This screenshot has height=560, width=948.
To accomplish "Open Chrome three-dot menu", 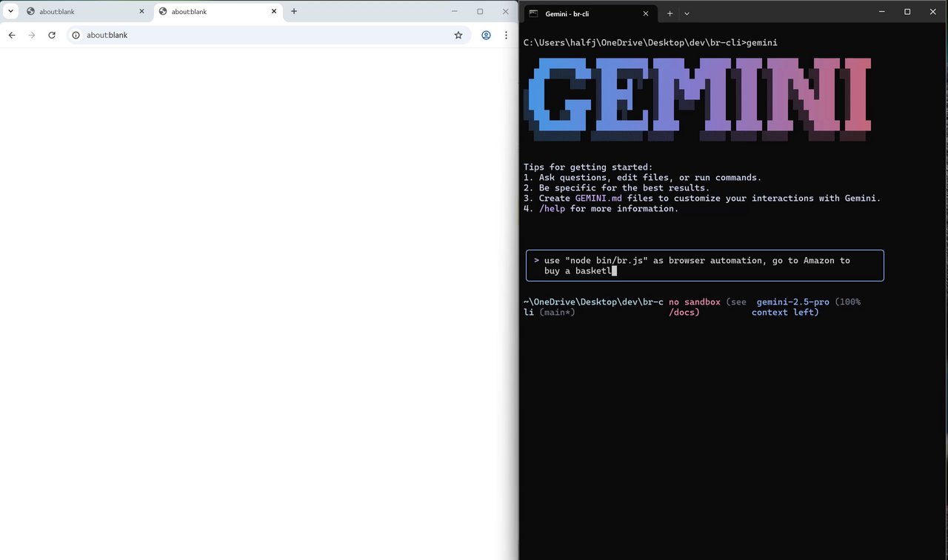I will coord(506,35).
